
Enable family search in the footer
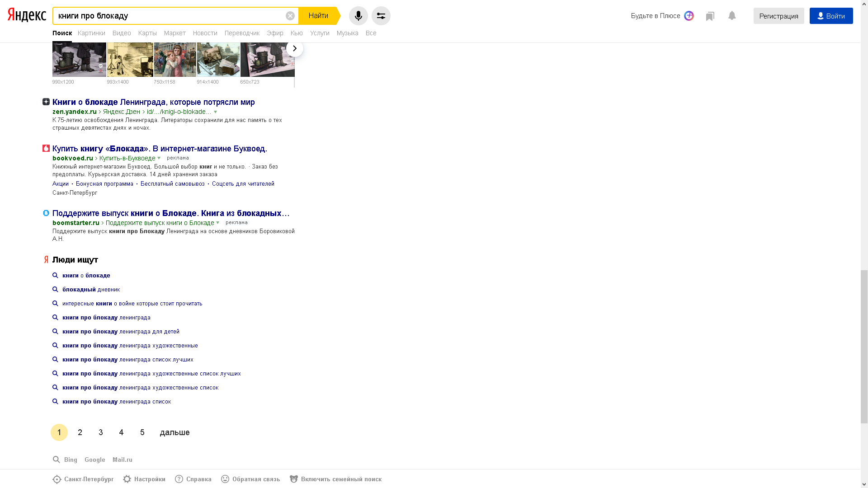click(335, 479)
